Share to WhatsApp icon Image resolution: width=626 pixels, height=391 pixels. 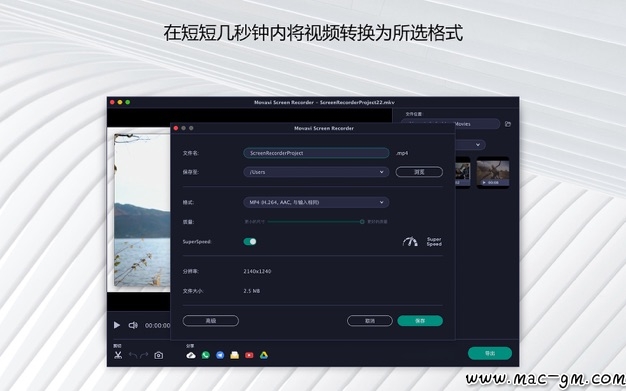click(x=206, y=355)
